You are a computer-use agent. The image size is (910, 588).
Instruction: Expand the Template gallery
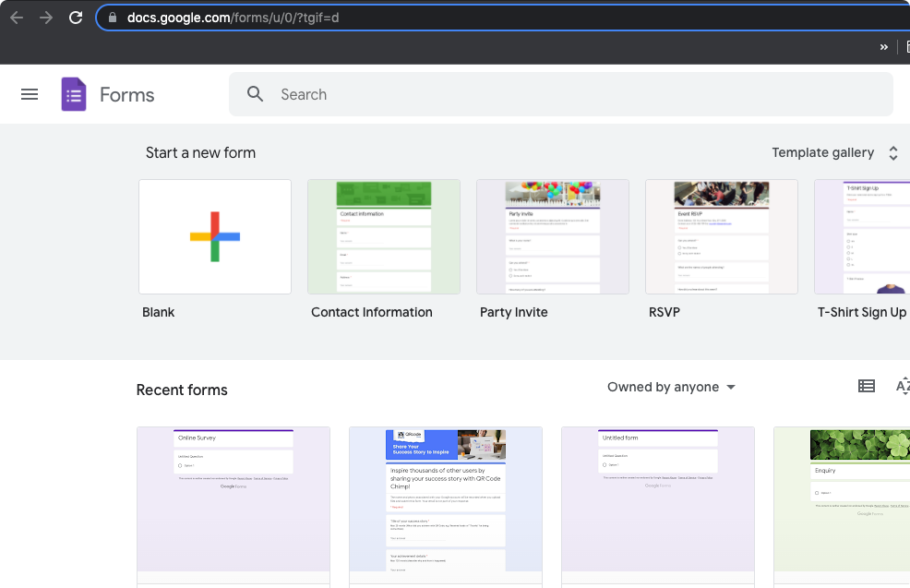[834, 153]
